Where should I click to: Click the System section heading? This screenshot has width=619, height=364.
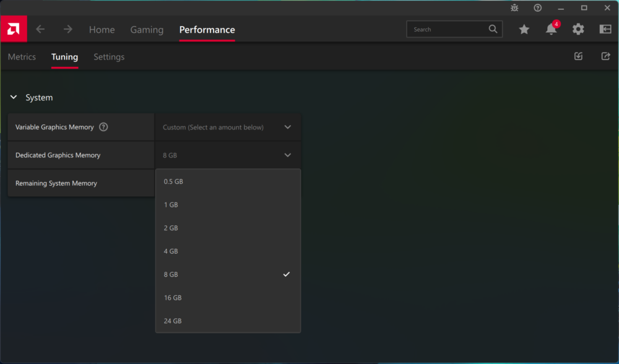click(x=39, y=98)
